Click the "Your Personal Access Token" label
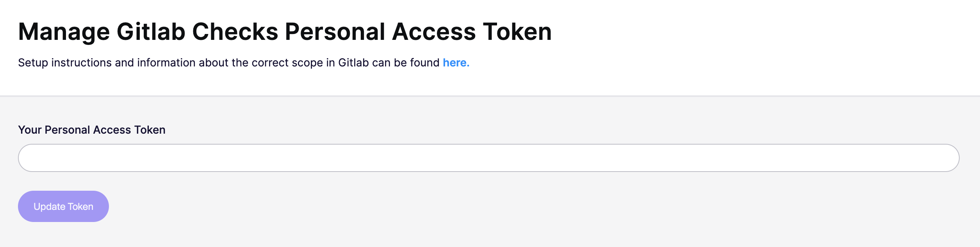980x247 pixels. (92, 130)
